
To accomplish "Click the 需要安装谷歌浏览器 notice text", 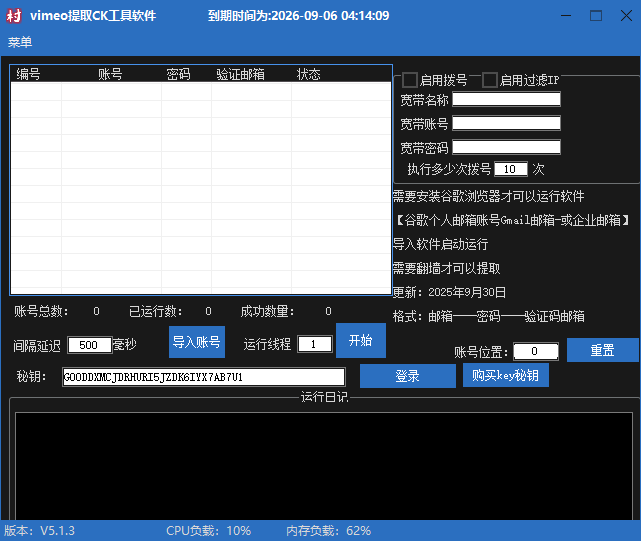I will pos(489,197).
